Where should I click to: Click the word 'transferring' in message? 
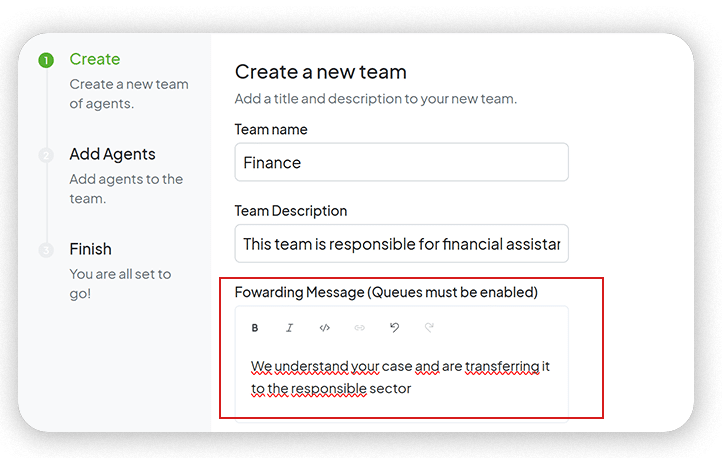click(x=503, y=367)
